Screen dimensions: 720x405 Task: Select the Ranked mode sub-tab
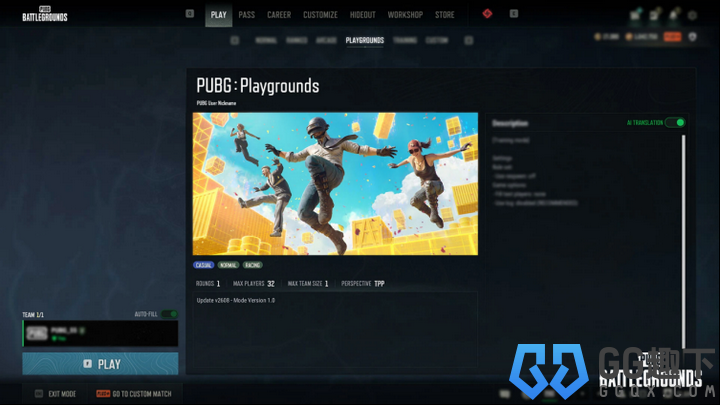pyautogui.click(x=297, y=40)
